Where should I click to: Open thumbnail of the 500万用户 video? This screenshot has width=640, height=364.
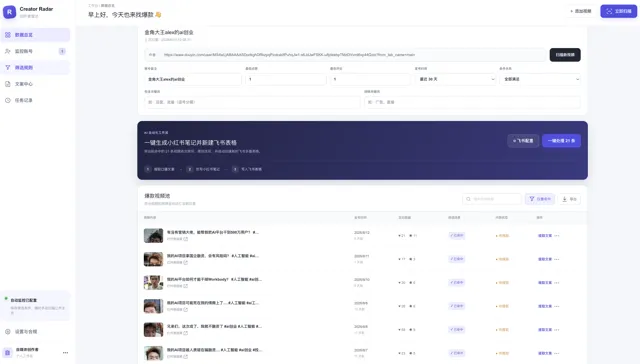tap(153, 235)
